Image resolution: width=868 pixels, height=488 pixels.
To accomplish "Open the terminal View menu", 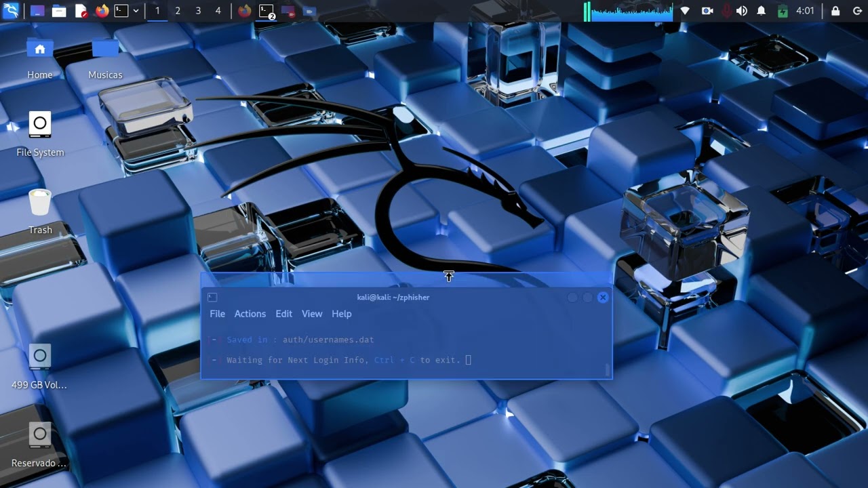I will pos(312,314).
